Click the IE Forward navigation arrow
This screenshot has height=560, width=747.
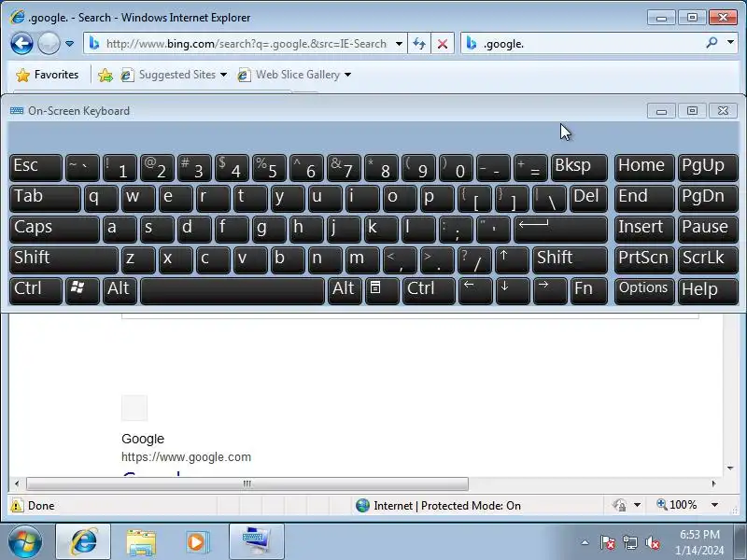(x=49, y=44)
